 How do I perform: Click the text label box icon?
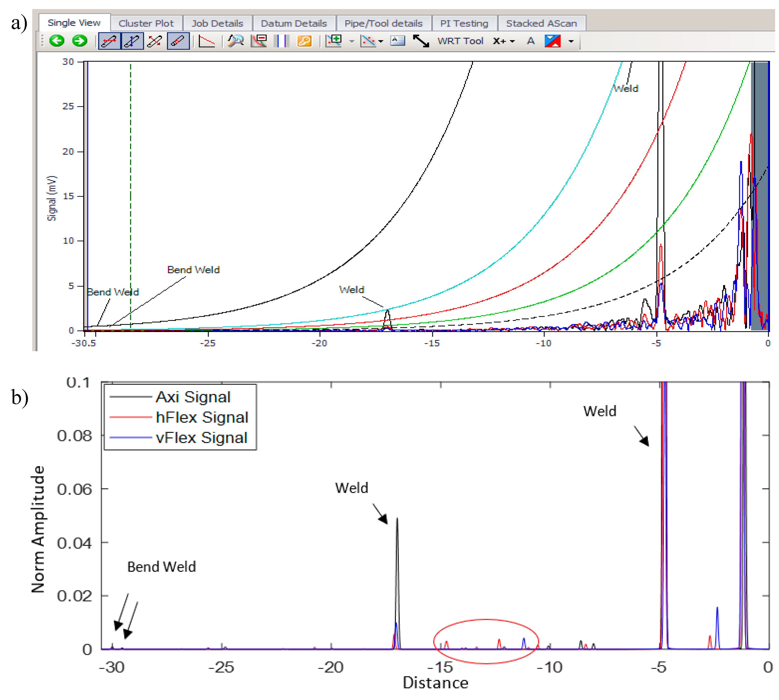398,41
